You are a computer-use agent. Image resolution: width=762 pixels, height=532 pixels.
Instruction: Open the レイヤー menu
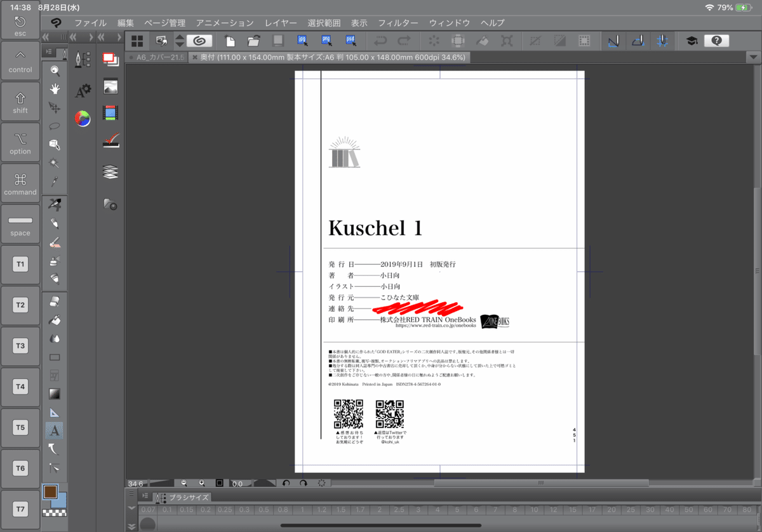point(281,23)
